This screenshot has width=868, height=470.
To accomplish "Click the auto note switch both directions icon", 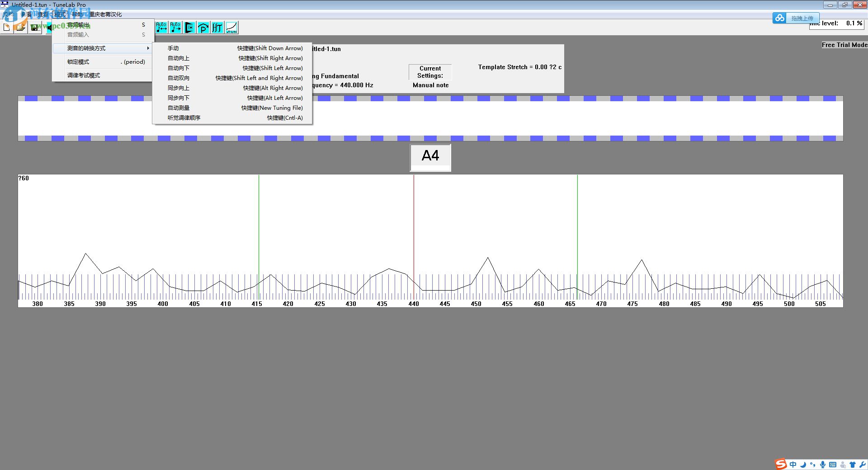I will [x=161, y=28].
